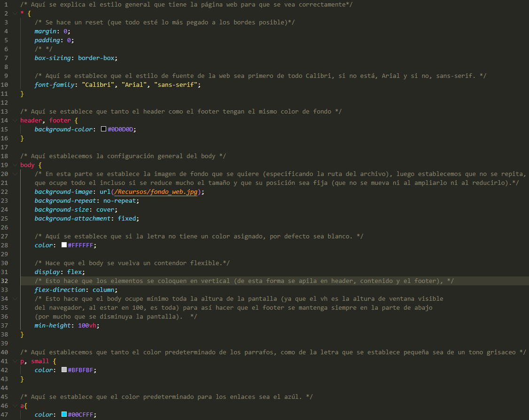Click the #00CFFF hex value text

[x=80, y=414]
